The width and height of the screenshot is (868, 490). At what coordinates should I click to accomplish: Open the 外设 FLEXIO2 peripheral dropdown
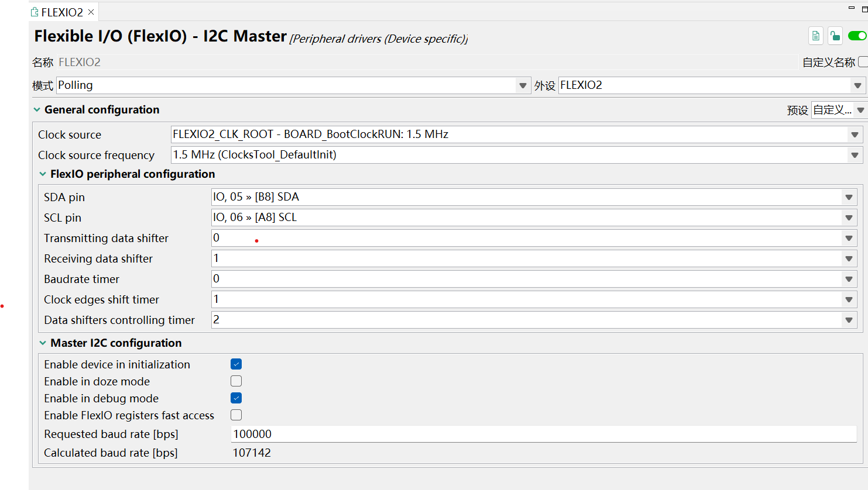[x=857, y=85]
